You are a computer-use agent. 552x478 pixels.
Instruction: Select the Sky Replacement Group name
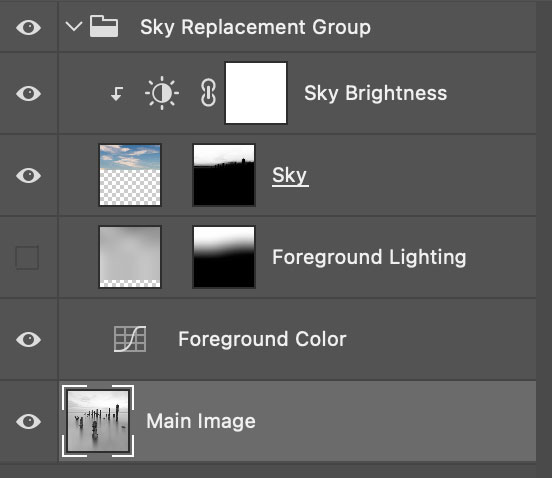coord(256,27)
